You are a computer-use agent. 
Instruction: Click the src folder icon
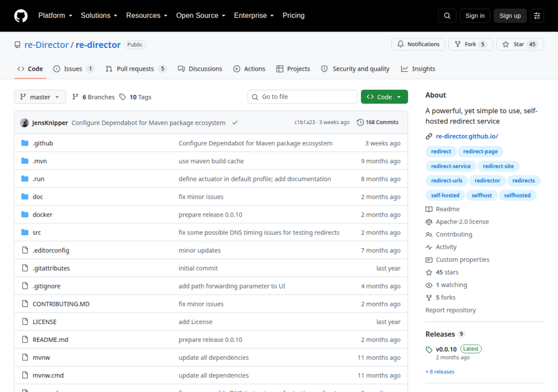[x=25, y=232]
